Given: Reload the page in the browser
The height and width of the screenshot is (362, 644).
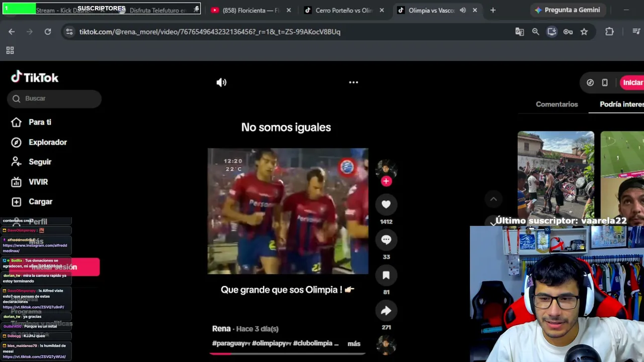Looking at the screenshot, I should point(48,32).
